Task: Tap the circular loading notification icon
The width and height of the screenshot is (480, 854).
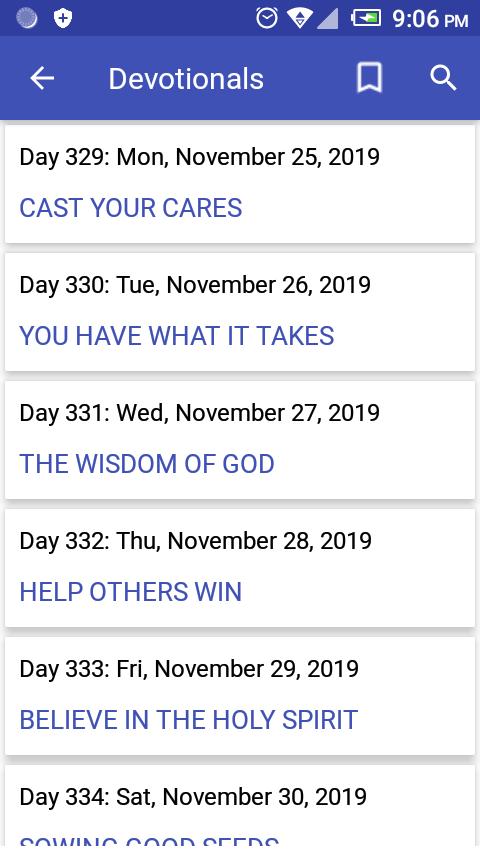Action: click(x=27, y=19)
